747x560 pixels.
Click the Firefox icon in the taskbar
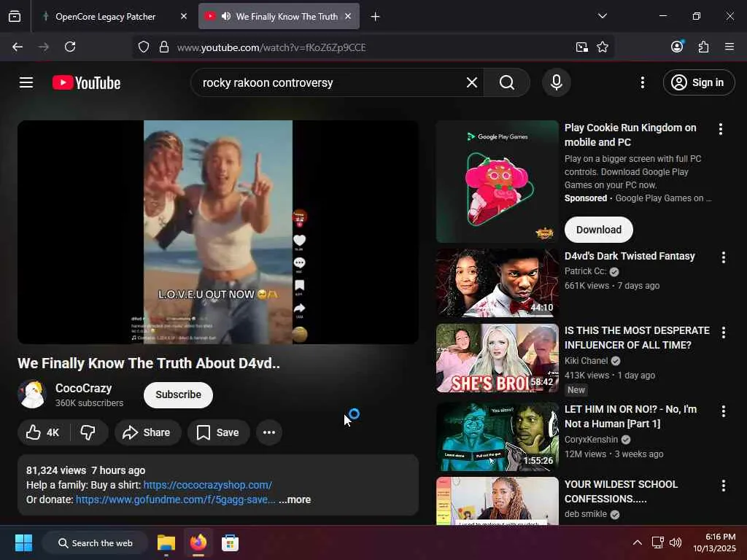198,542
